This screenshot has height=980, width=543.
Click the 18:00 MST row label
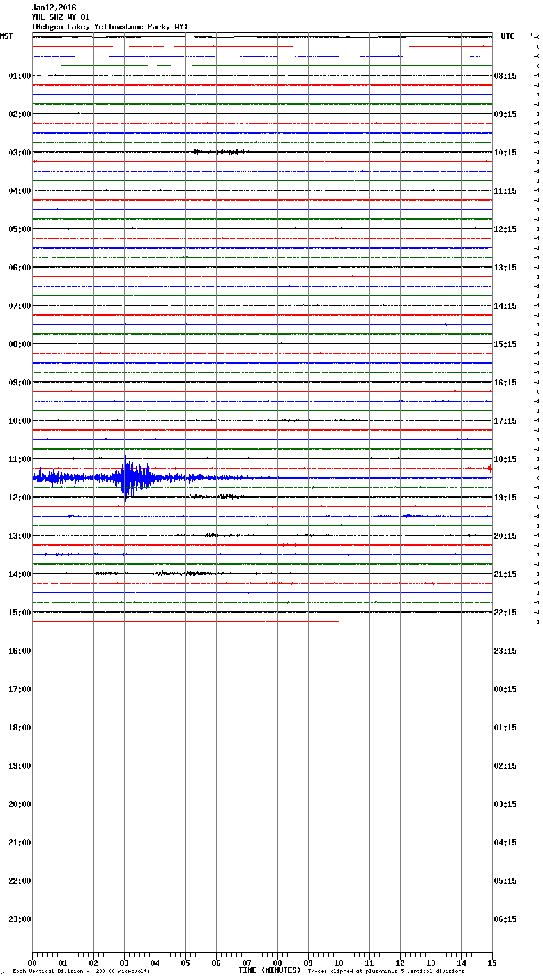point(20,728)
